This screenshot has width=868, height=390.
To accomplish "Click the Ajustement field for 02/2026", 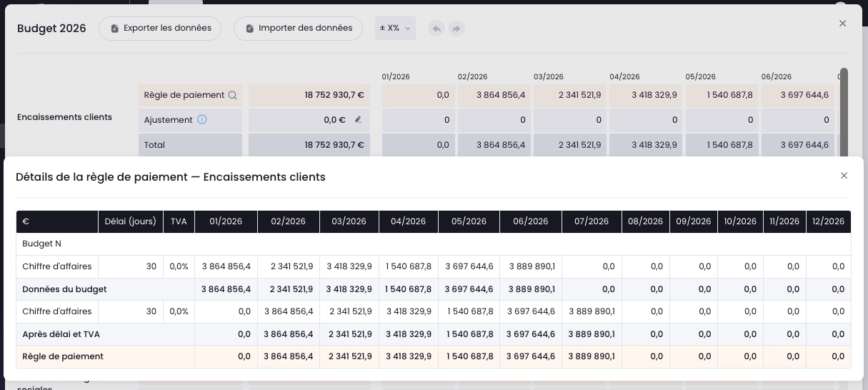I will tap(494, 120).
